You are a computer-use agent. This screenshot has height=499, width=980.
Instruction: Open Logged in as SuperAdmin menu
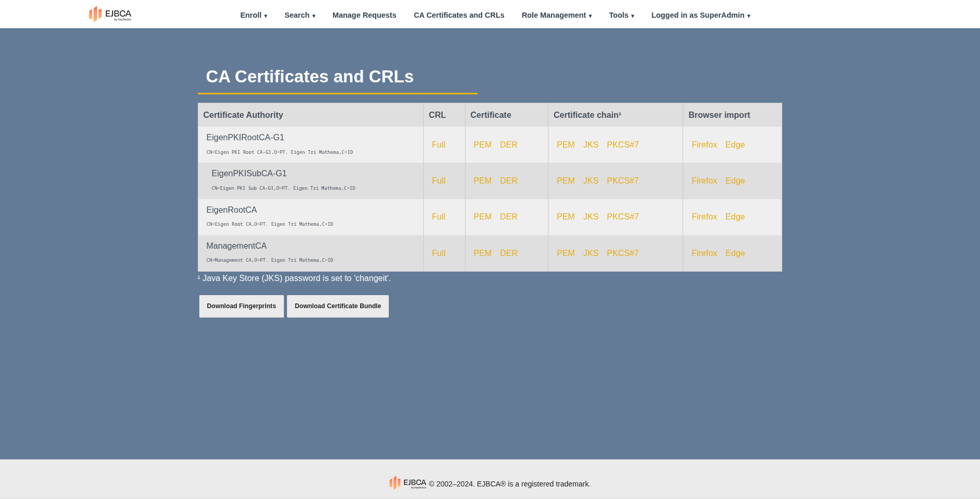[x=701, y=15]
